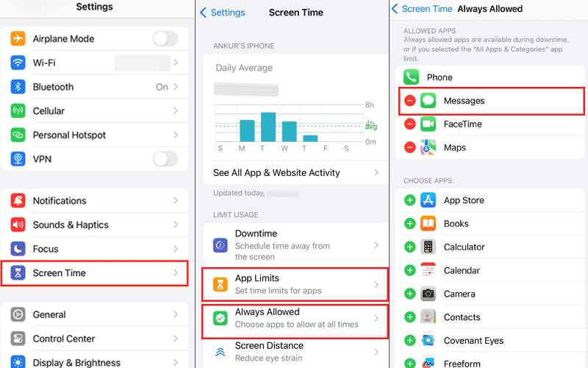Open the Sounds & Haptics menu item
The image size is (588, 368).
(95, 224)
